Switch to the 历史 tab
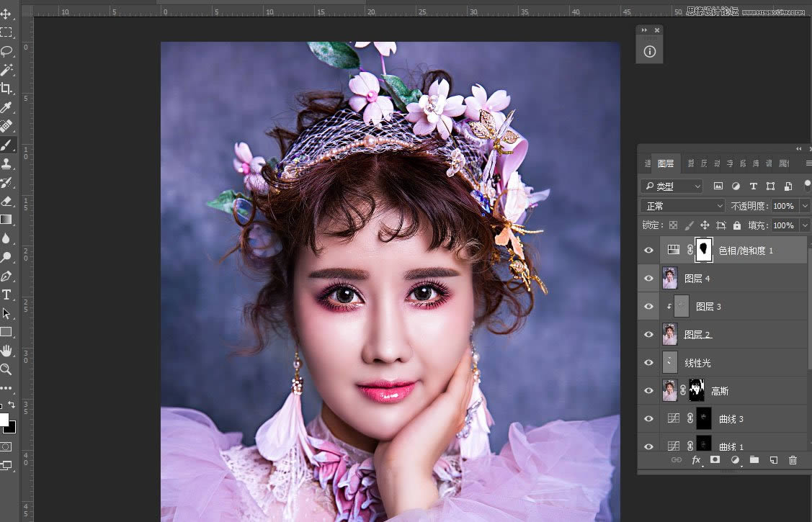This screenshot has width=812, height=522. click(704, 163)
